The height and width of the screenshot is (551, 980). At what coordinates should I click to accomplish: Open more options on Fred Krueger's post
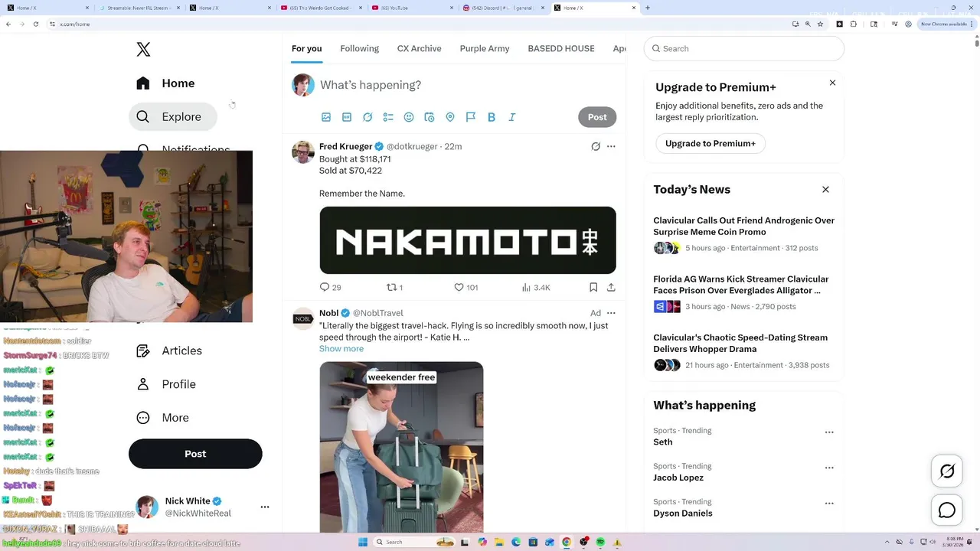coord(611,146)
